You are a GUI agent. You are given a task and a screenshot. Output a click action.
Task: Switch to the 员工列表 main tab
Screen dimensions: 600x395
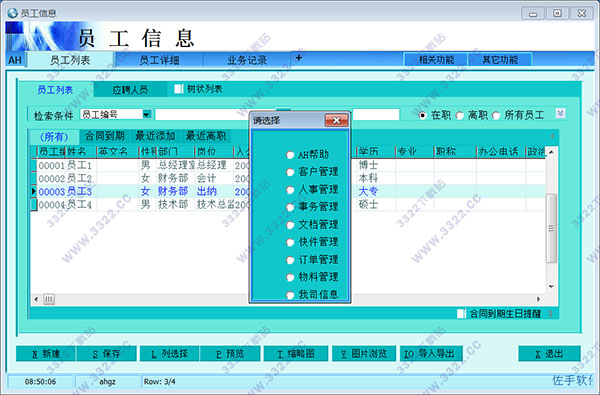coord(70,60)
